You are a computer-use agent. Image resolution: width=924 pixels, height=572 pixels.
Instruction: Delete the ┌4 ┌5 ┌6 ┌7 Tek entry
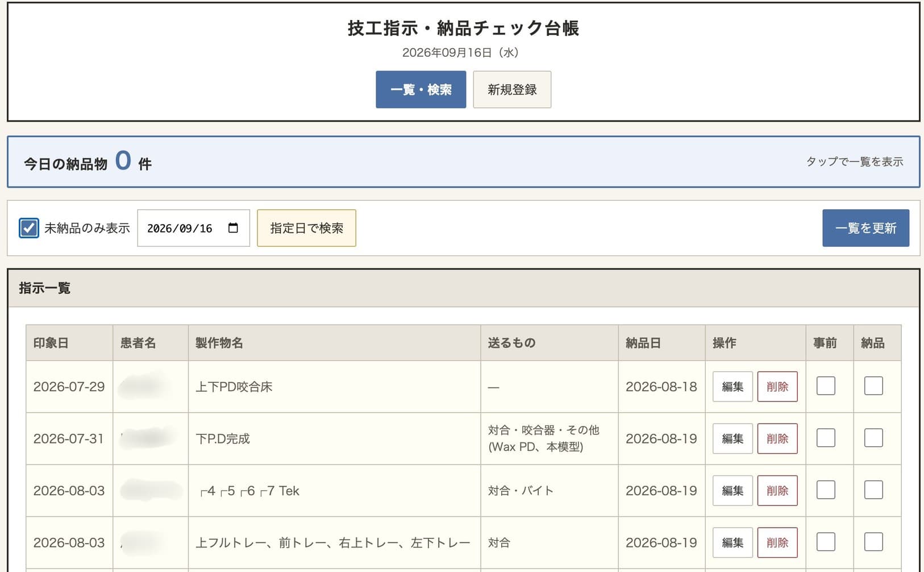pyautogui.click(x=777, y=491)
